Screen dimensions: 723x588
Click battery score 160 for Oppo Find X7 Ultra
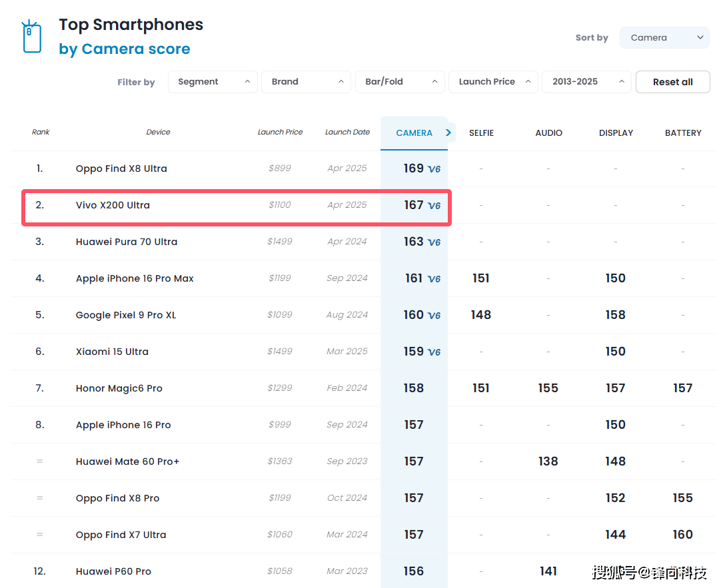pos(683,535)
